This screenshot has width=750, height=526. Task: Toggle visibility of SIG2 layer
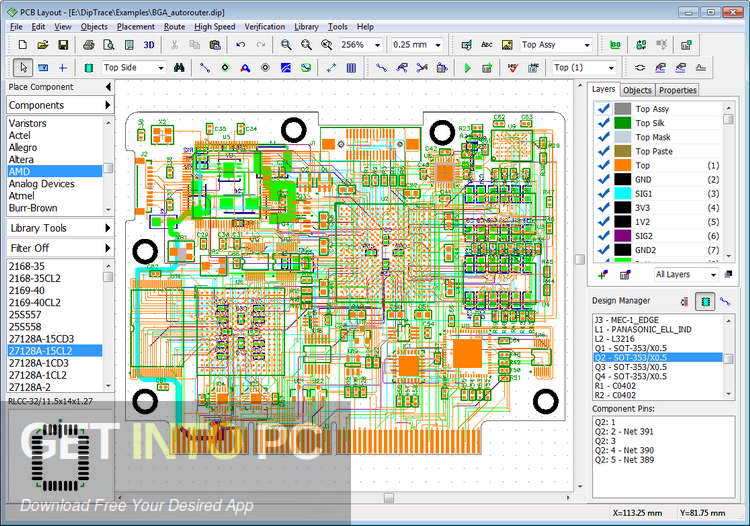(x=604, y=236)
